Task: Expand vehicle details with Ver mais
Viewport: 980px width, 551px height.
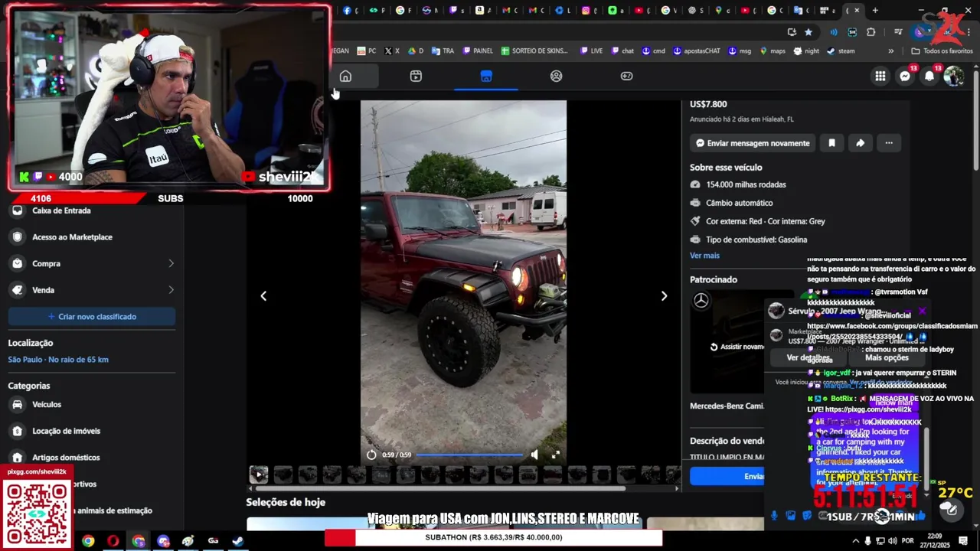Action: pyautogui.click(x=704, y=256)
